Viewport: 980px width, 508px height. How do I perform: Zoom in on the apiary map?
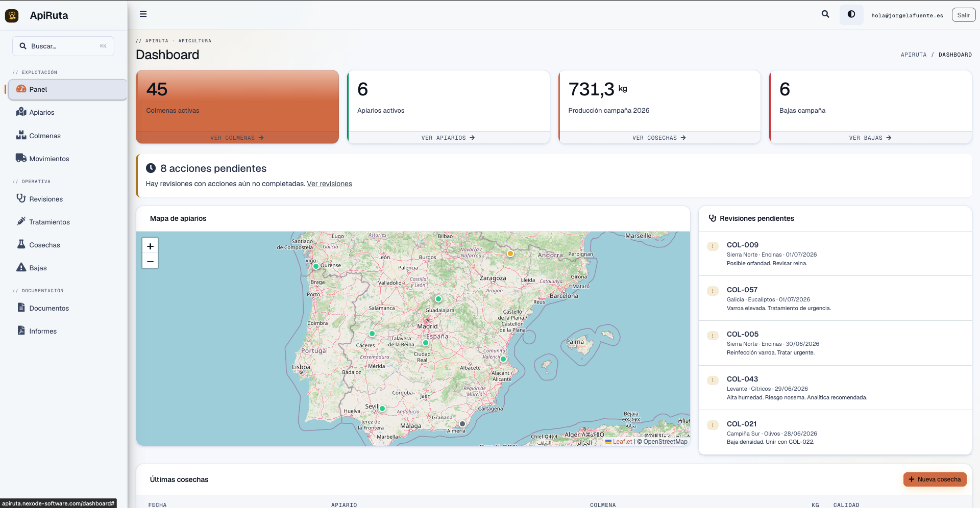point(150,246)
